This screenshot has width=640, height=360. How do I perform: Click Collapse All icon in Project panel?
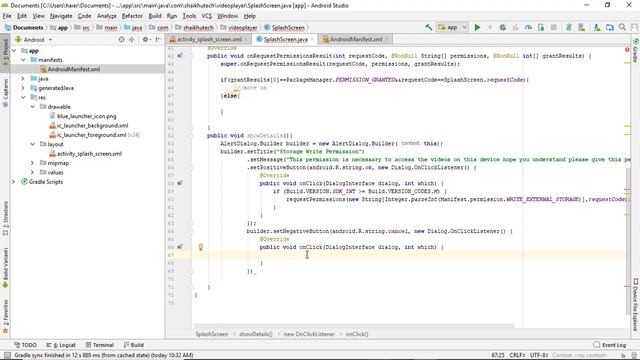click(131, 40)
